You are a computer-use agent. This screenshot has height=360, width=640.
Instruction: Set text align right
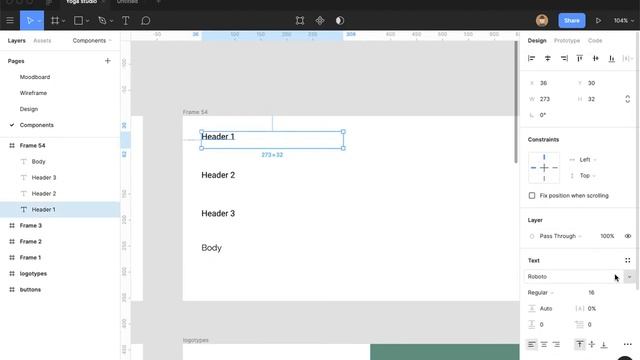coord(556,344)
